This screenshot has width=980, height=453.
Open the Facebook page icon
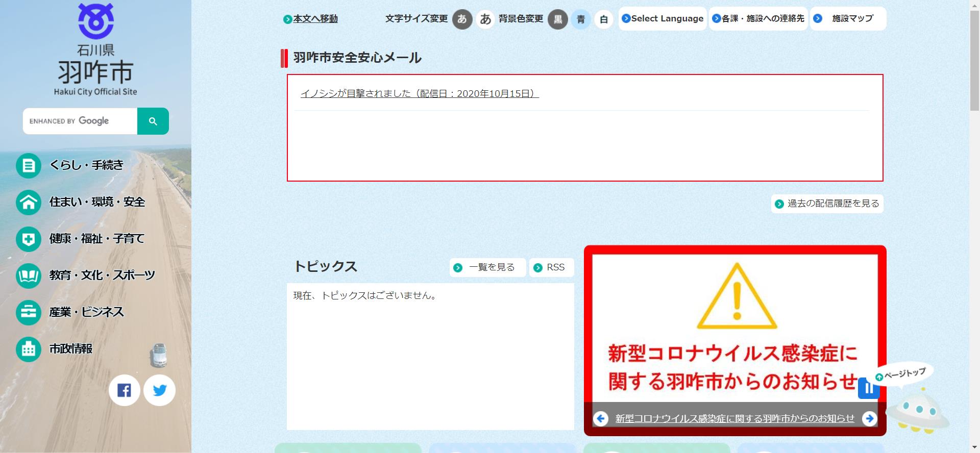click(x=125, y=390)
